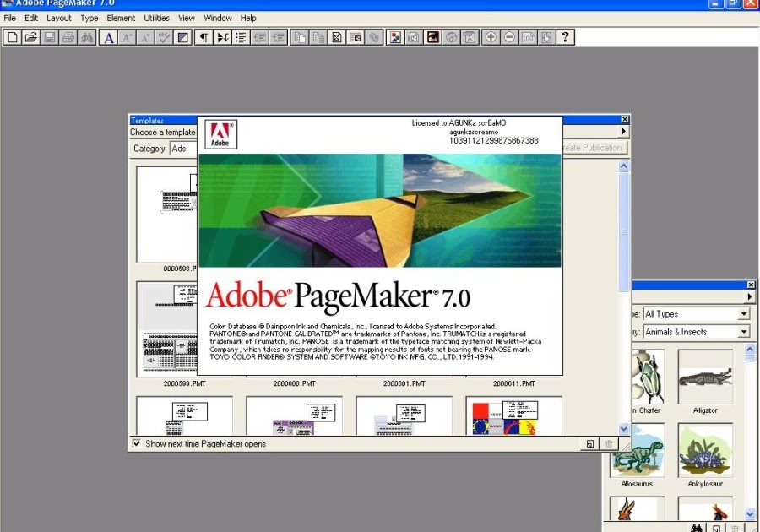Click the Export PDF toolbar icon
Viewport: 760px width, 532px height.
pyautogui.click(x=470, y=37)
